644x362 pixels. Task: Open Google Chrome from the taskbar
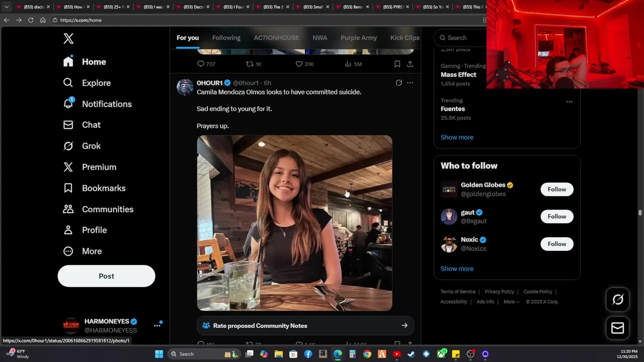tap(367, 354)
